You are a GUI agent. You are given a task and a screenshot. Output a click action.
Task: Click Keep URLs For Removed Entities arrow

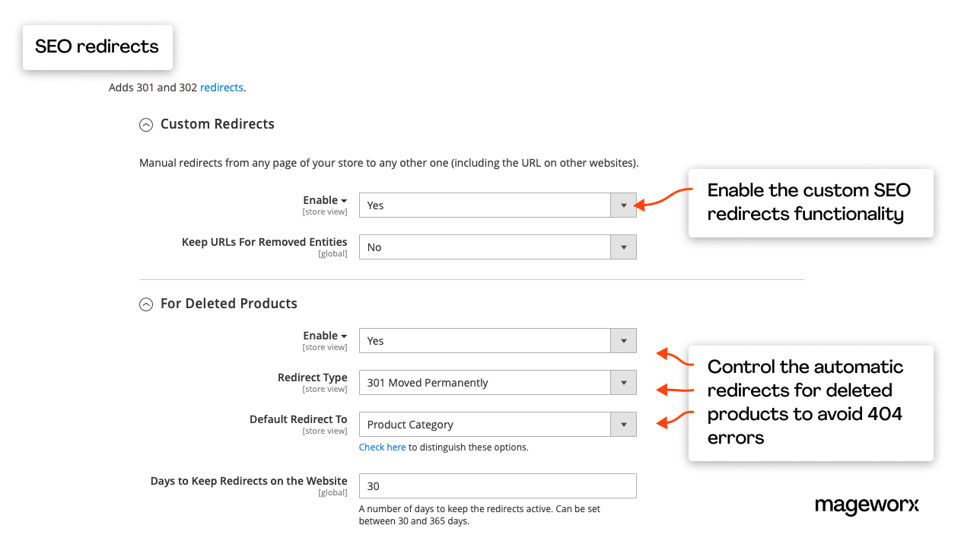[623, 247]
